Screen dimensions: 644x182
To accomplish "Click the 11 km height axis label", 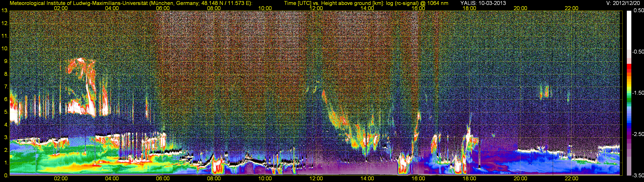I will click(x=5, y=36).
